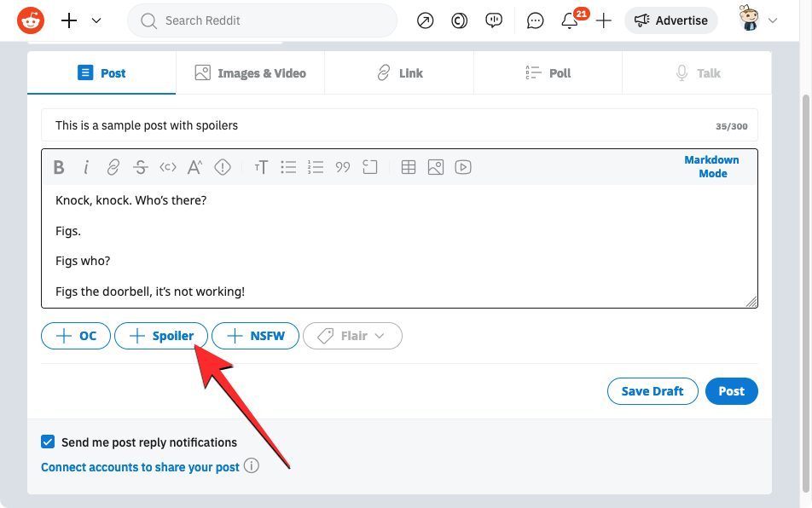Screen dimensions: 812x508
Task: Open the chat icon in header
Action: click(535, 20)
